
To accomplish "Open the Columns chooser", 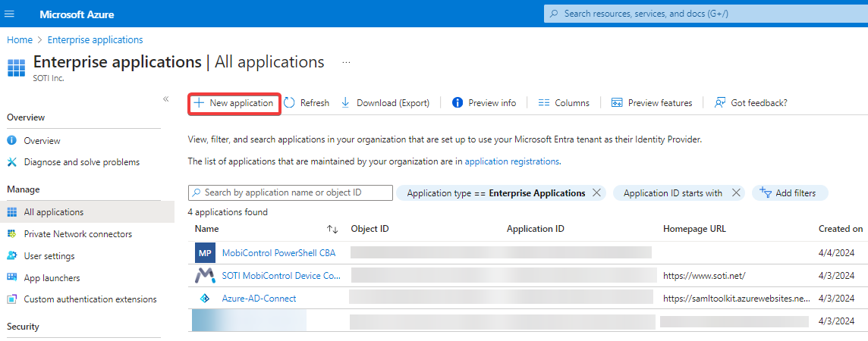I will [x=563, y=103].
